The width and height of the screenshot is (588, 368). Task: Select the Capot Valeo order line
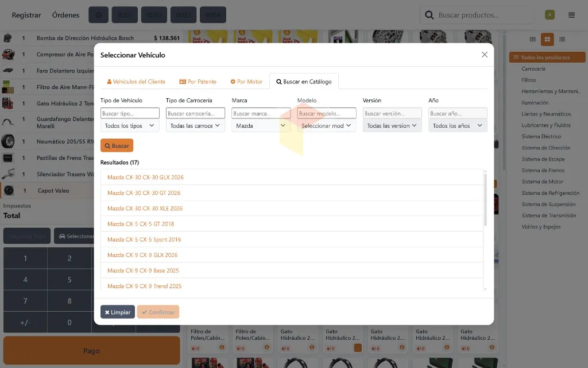coord(47,190)
